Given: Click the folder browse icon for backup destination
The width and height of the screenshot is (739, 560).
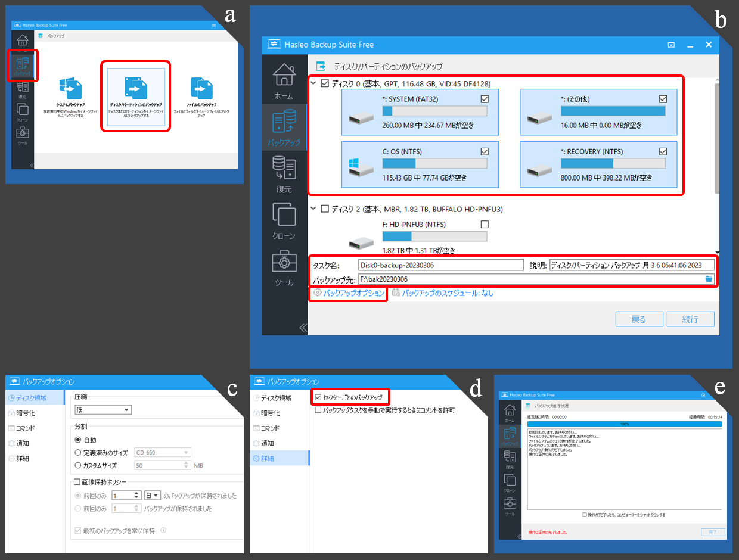Looking at the screenshot, I should pyautogui.click(x=709, y=279).
